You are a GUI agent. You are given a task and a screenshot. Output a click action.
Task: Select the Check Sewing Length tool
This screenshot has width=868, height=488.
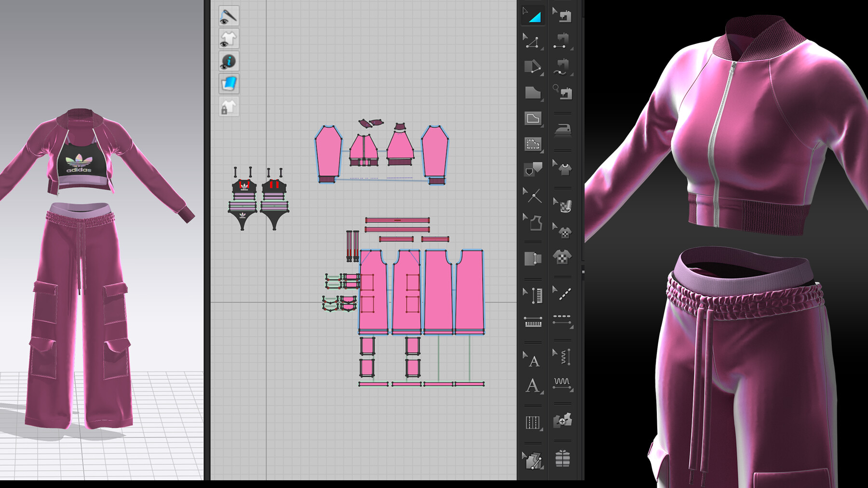coord(562,92)
